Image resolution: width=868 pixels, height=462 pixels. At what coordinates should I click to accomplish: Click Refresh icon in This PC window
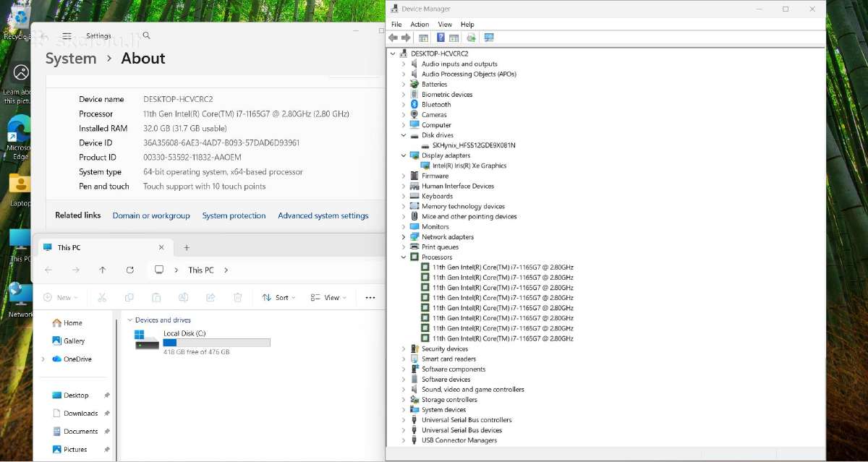[x=129, y=270]
